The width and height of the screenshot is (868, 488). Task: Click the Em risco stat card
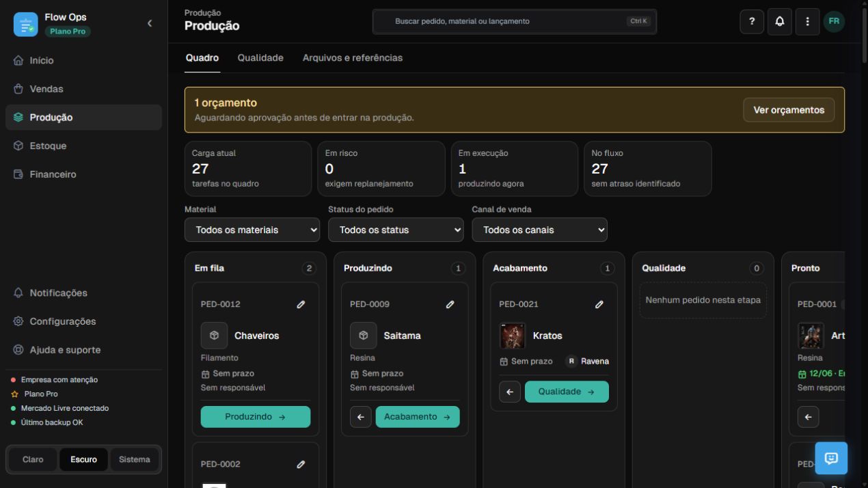point(381,169)
